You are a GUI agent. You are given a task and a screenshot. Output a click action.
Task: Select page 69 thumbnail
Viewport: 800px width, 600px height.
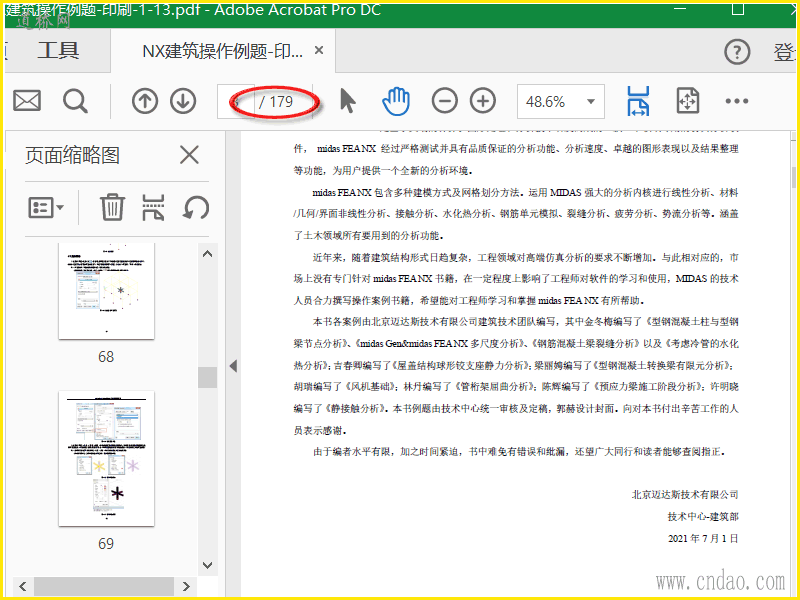(107, 459)
